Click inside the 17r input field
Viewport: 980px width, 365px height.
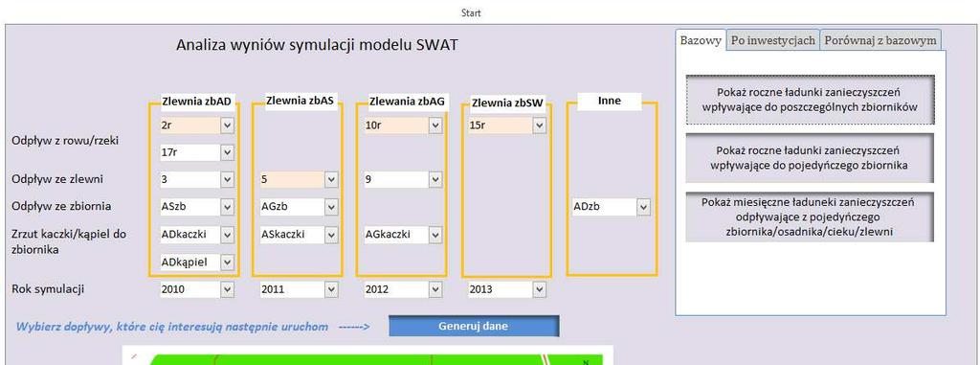190,152
